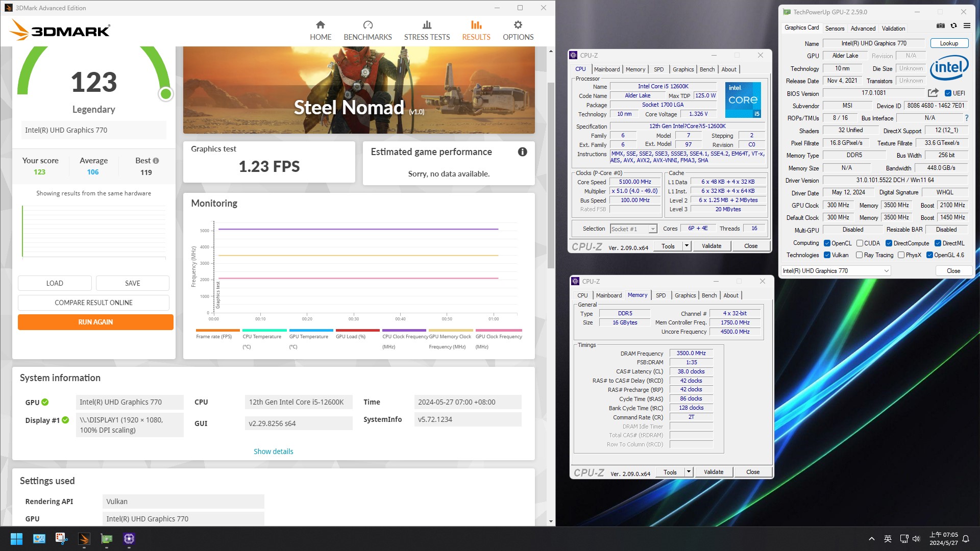Click the score gauge green indicator knob
The height and width of the screenshot is (551, 980).
tap(165, 94)
